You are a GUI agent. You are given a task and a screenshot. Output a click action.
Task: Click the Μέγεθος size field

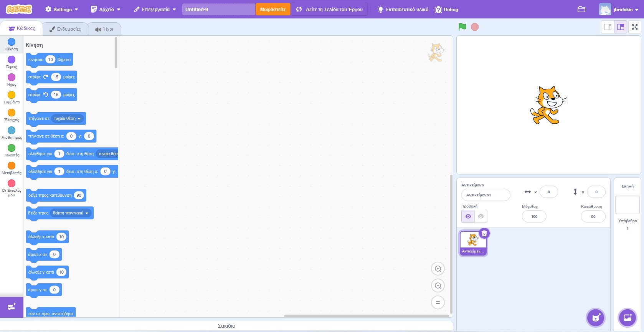[x=534, y=216]
